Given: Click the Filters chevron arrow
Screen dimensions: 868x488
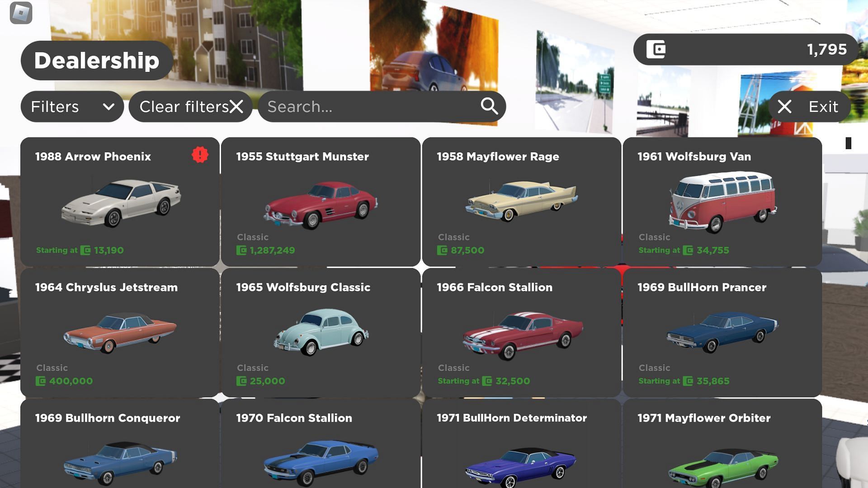Looking at the screenshot, I should click(108, 107).
